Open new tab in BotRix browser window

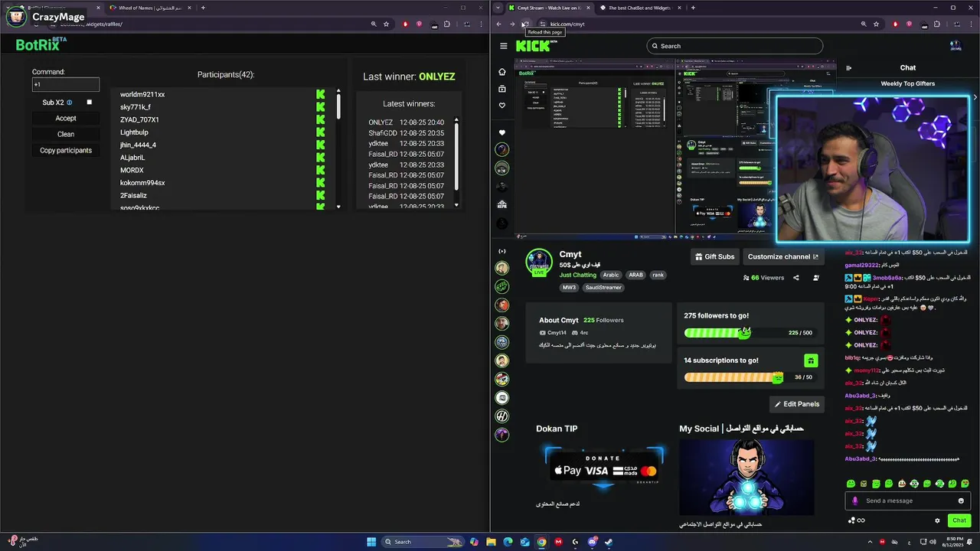point(203,8)
